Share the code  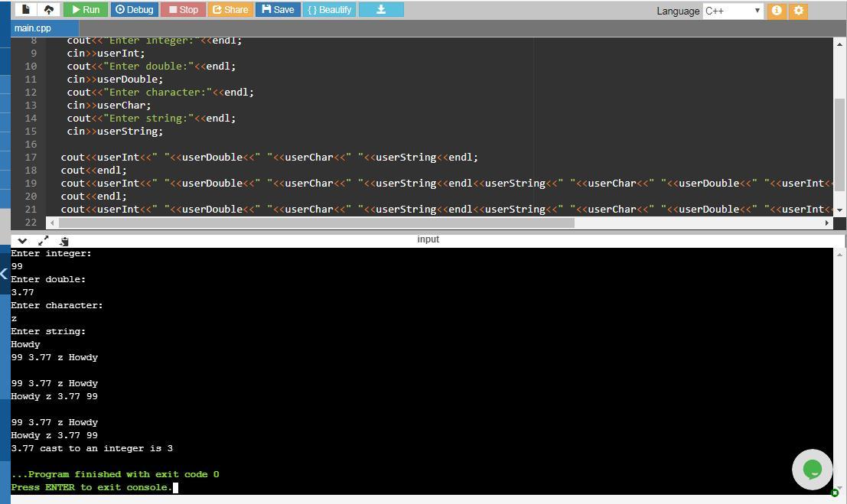pos(230,10)
